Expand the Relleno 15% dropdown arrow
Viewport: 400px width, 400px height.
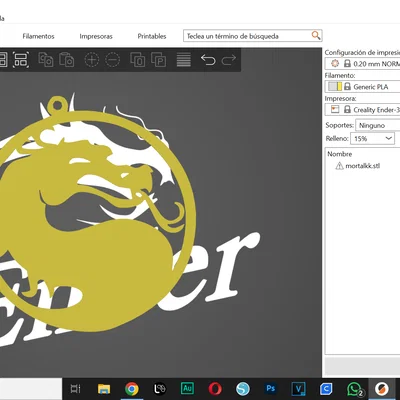point(389,138)
